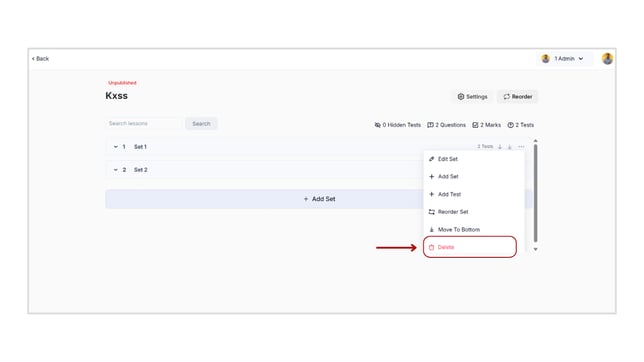
Task: Click the vertical scrollbar thumb
Action: click(x=535, y=193)
